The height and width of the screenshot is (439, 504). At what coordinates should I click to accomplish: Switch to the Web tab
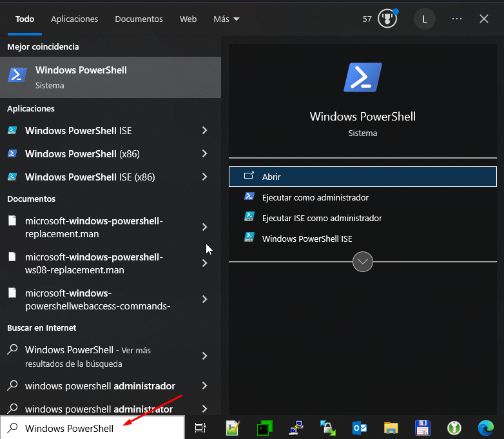pos(188,19)
